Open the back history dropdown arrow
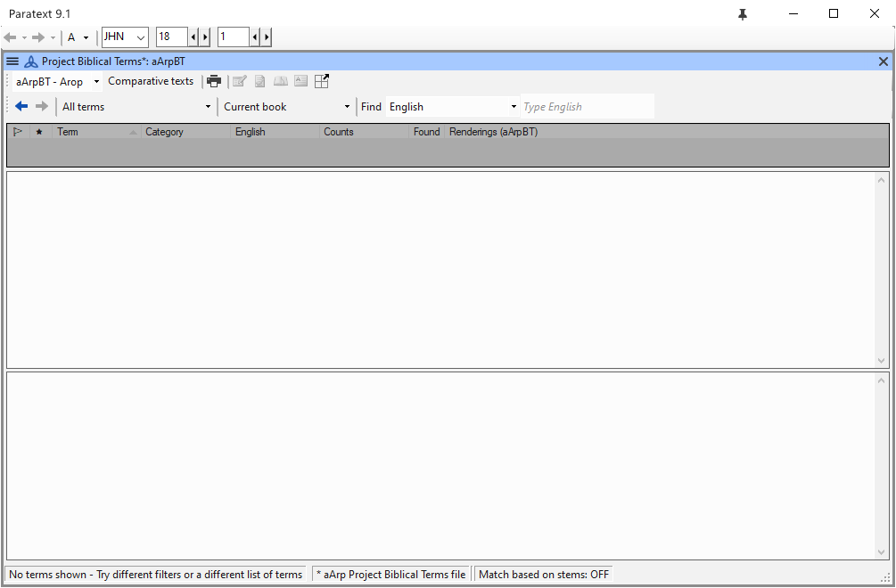 point(24,38)
